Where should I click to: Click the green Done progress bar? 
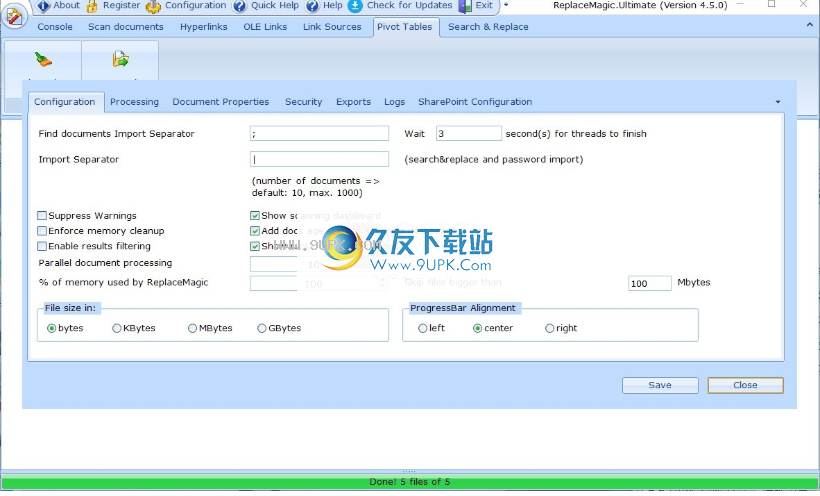(409, 482)
